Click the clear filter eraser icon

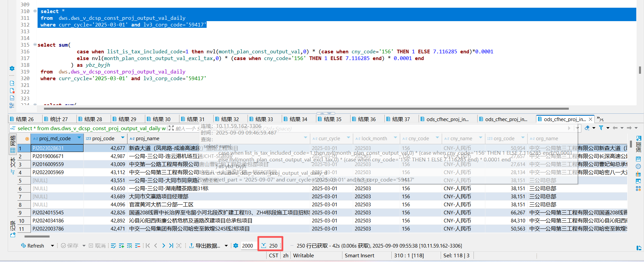pyautogui.click(x=587, y=128)
